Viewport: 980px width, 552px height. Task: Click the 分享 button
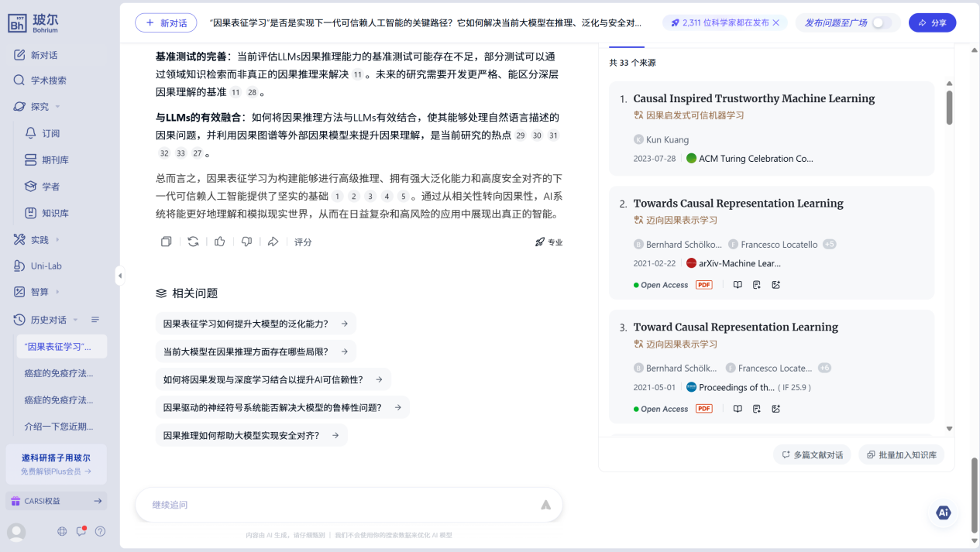(x=932, y=22)
